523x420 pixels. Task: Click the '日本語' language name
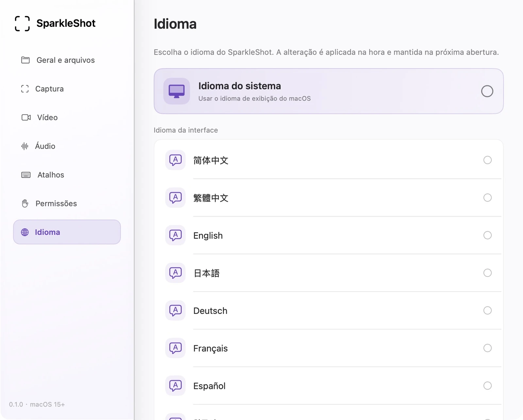pos(207,273)
